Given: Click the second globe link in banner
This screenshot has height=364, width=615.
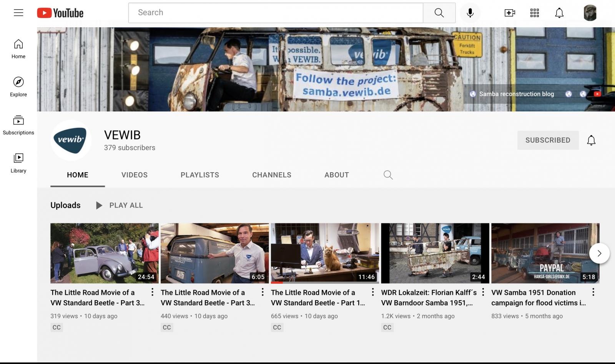Looking at the screenshot, I should (568, 94).
